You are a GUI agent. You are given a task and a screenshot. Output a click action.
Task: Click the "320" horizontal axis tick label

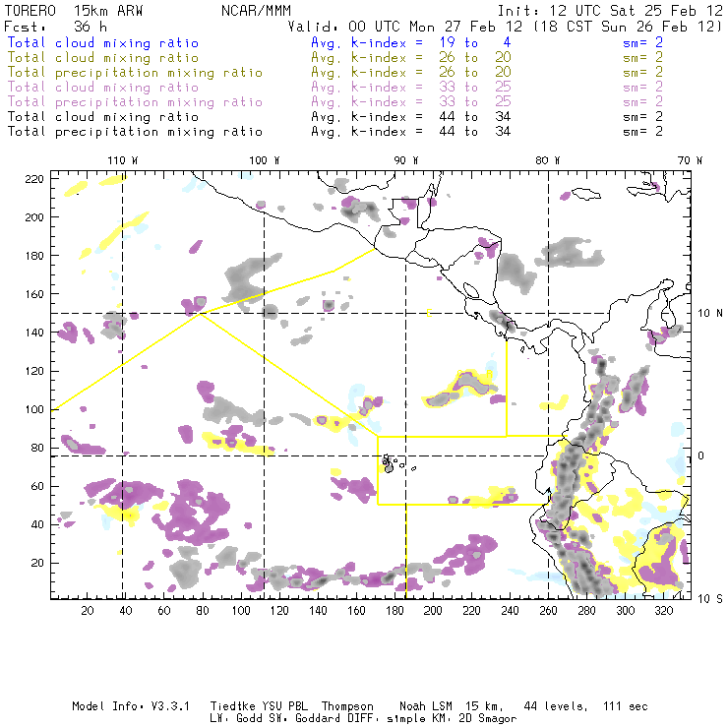(663, 611)
